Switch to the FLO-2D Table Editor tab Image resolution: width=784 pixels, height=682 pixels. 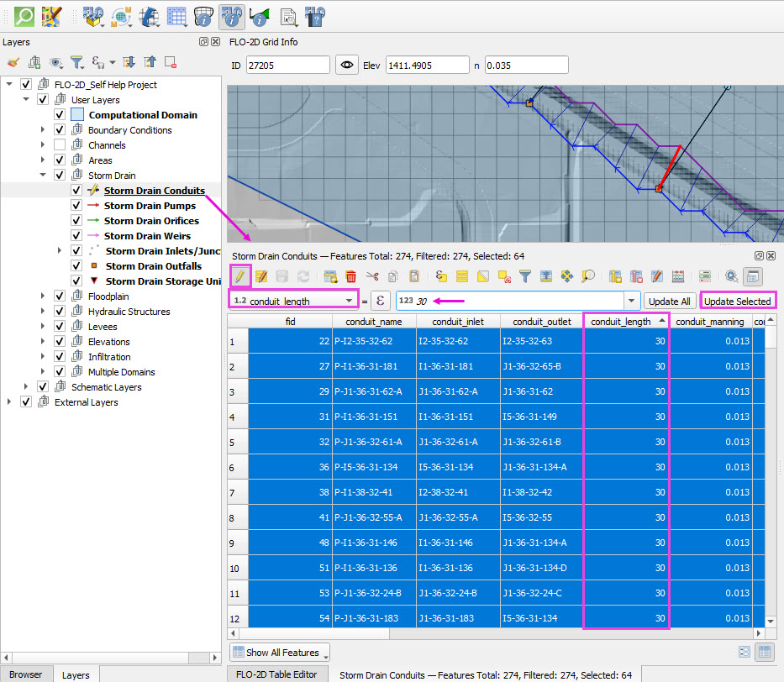276,674
